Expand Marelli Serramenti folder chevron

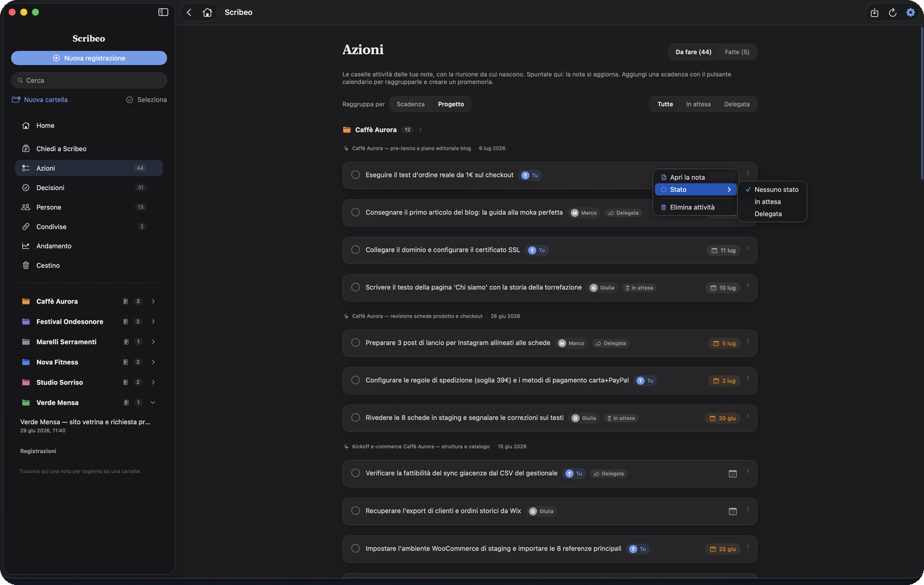153,342
